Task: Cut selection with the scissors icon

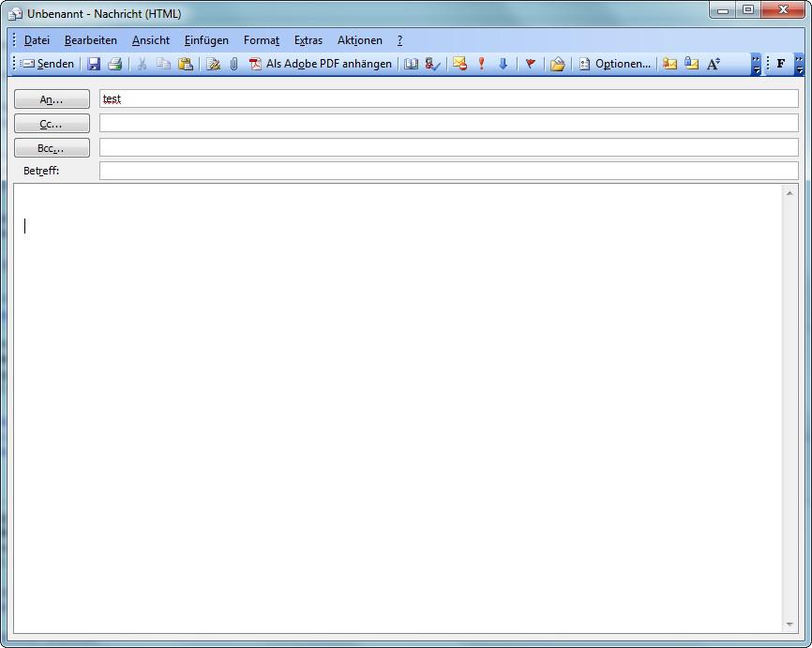Action: click(x=142, y=64)
